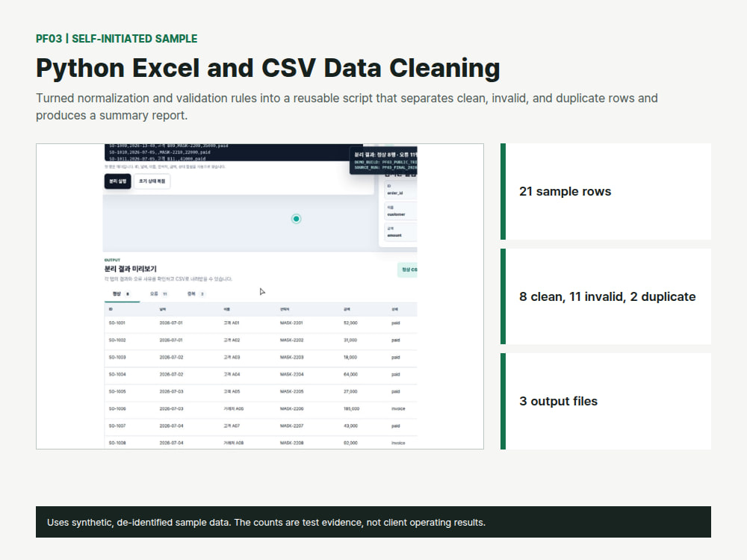Click 'invoice' status in SO-1008 row

point(398,443)
